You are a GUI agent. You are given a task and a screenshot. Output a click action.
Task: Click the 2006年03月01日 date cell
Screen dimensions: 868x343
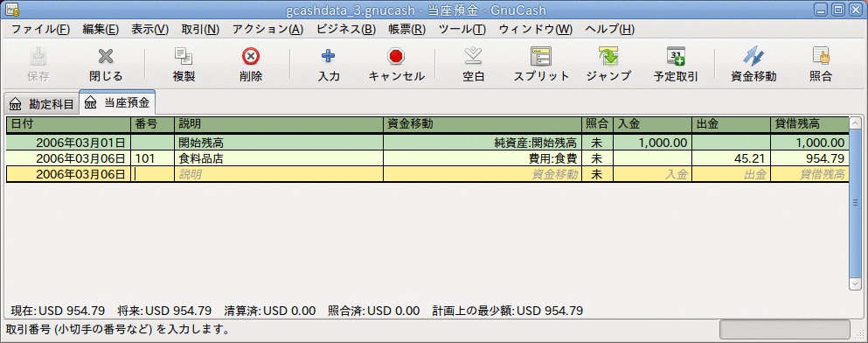click(69, 143)
